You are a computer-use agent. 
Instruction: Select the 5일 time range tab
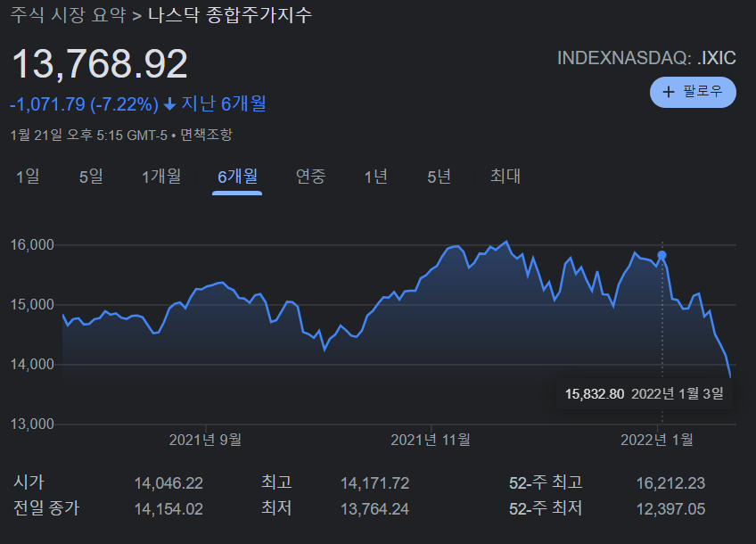coord(91,177)
